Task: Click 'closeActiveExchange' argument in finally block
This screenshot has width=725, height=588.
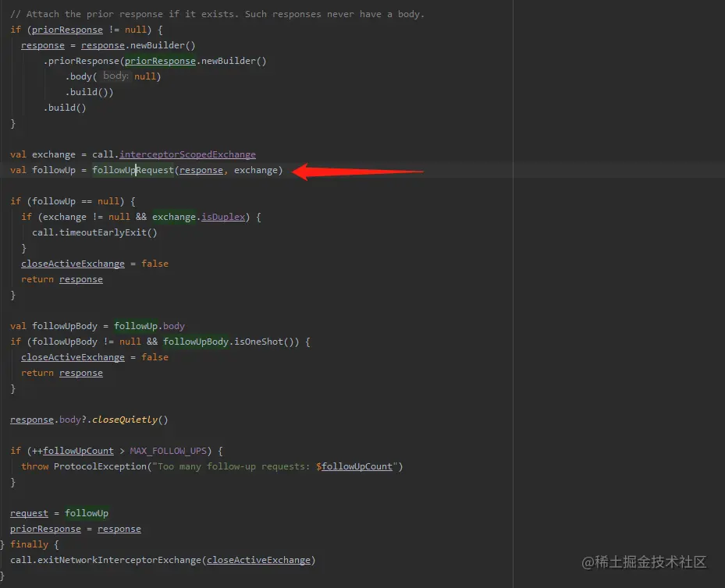Action: [258, 560]
